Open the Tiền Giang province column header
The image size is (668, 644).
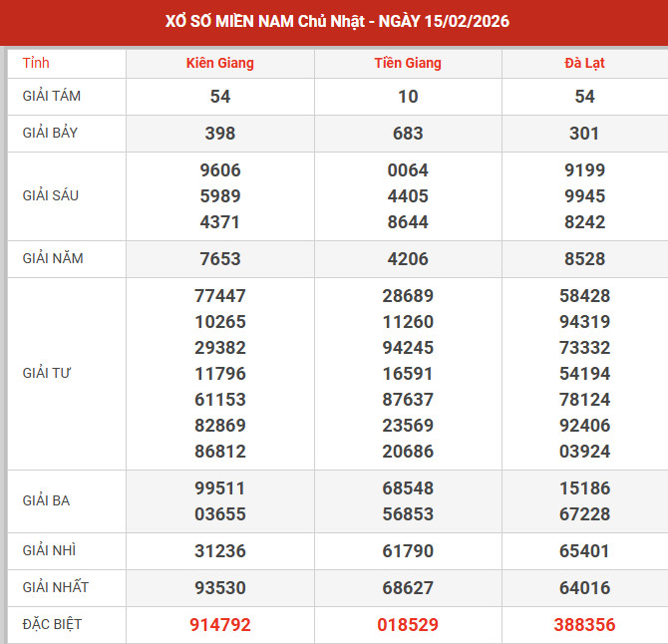[x=408, y=63]
